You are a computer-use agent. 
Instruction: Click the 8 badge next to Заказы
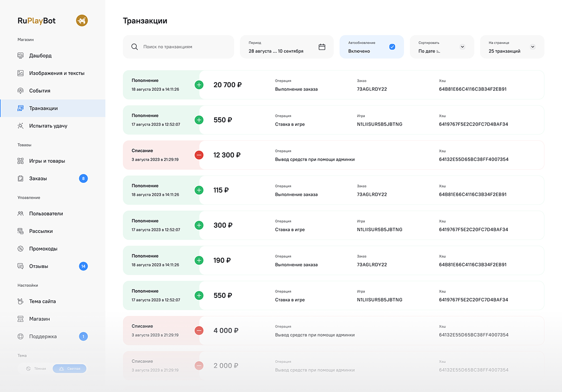coord(83,178)
